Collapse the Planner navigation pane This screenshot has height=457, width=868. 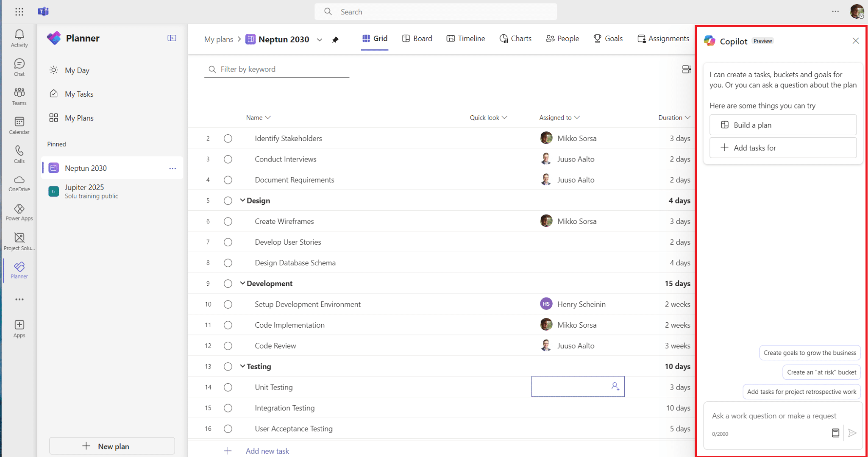point(172,38)
